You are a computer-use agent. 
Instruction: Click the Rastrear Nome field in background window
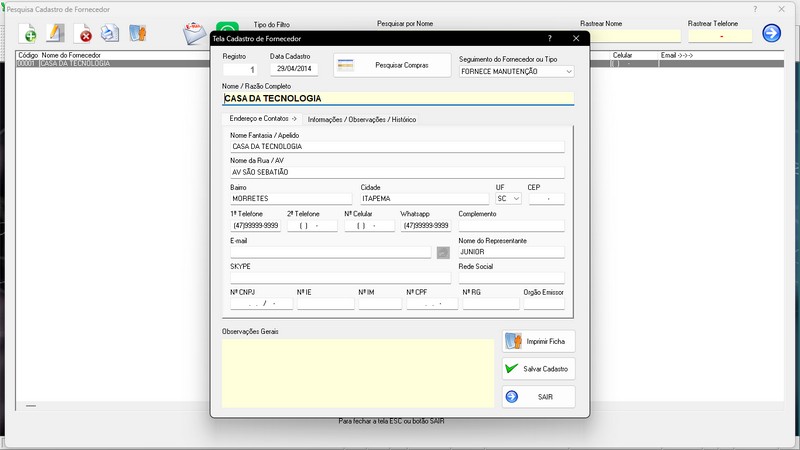pos(635,36)
